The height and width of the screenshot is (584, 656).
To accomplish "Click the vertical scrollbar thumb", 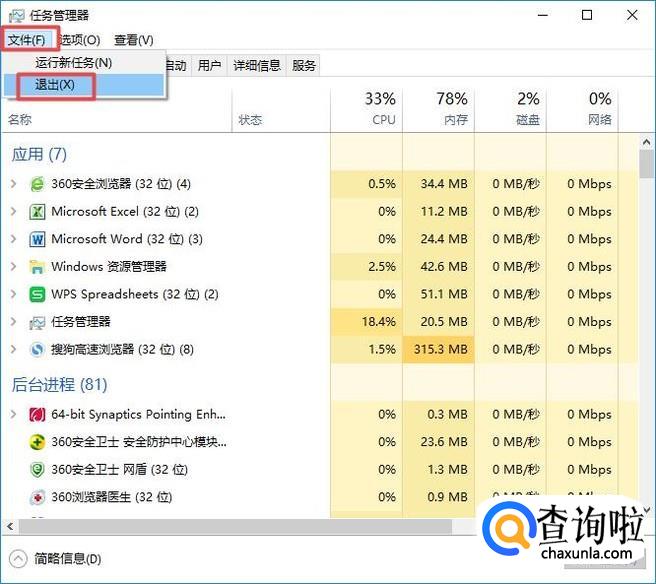I will pyautogui.click(x=647, y=164).
